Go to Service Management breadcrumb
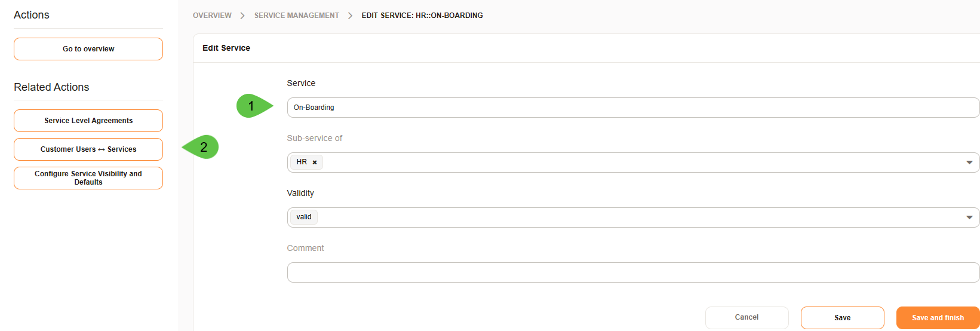980x331 pixels. coord(296,16)
